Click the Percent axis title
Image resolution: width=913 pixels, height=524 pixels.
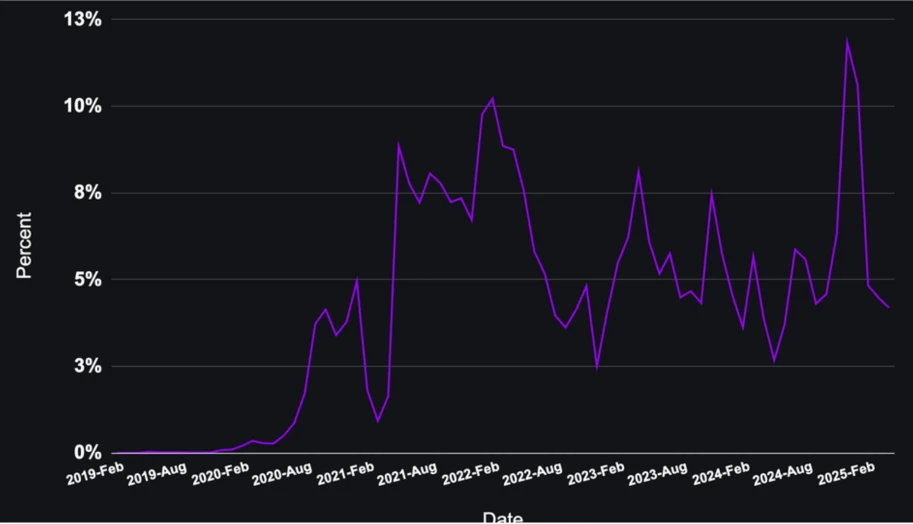pyautogui.click(x=24, y=245)
